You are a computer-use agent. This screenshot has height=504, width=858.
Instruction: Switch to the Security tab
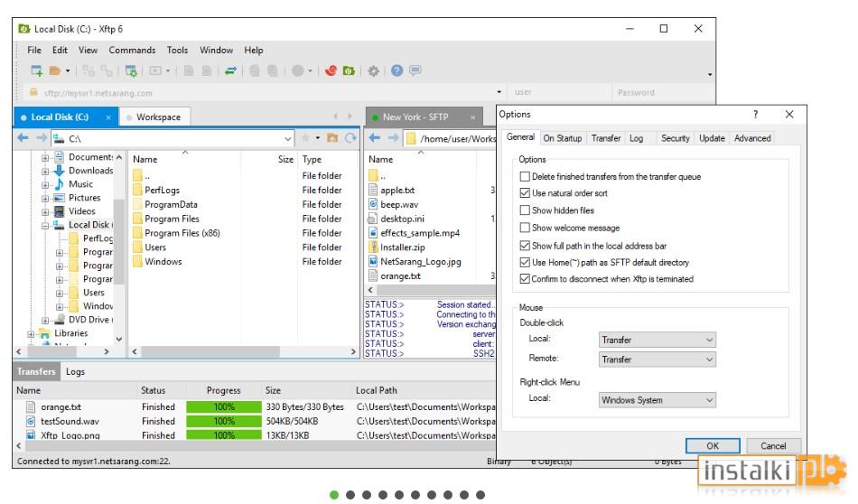[x=676, y=138]
